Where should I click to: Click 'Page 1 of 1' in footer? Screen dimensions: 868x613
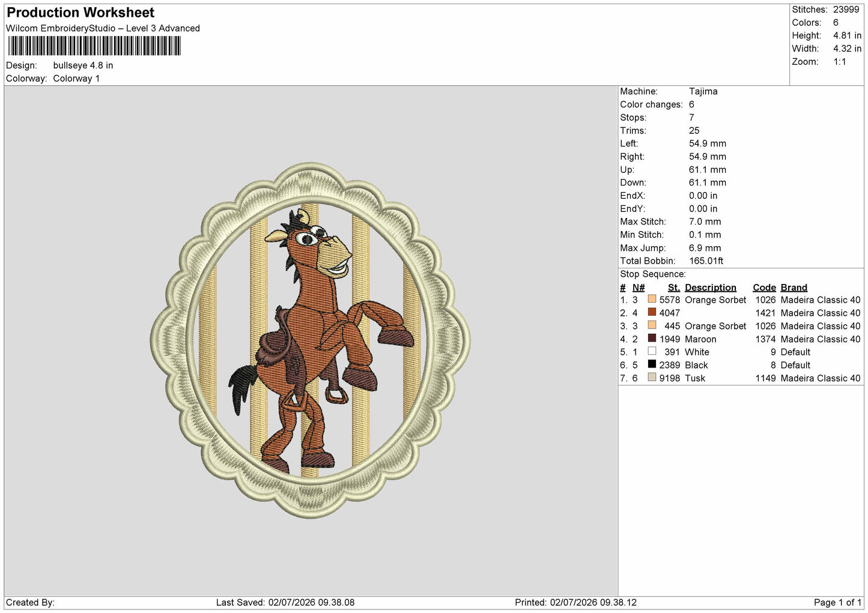coord(837,602)
